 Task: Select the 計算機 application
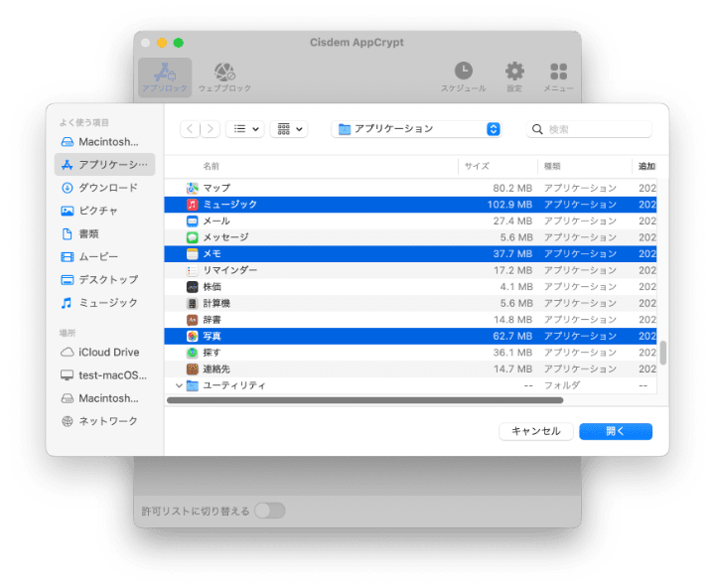point(216,303)
